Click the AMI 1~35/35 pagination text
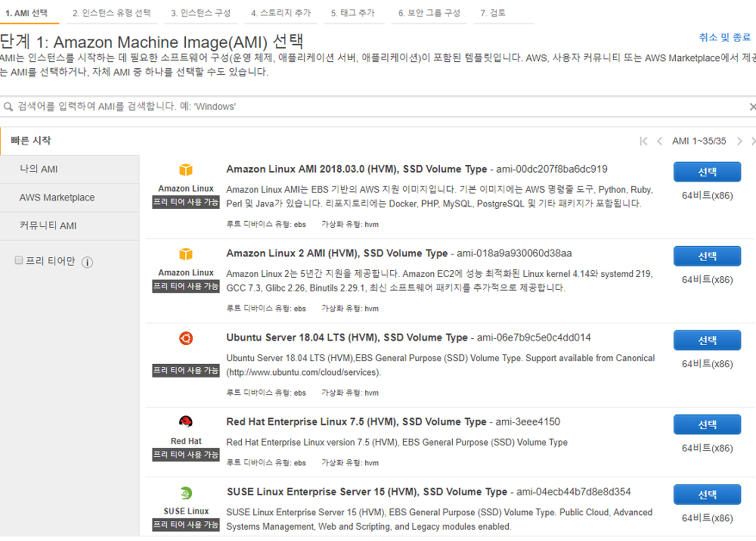This screenshot has height=541, width=756. [699, 141]
